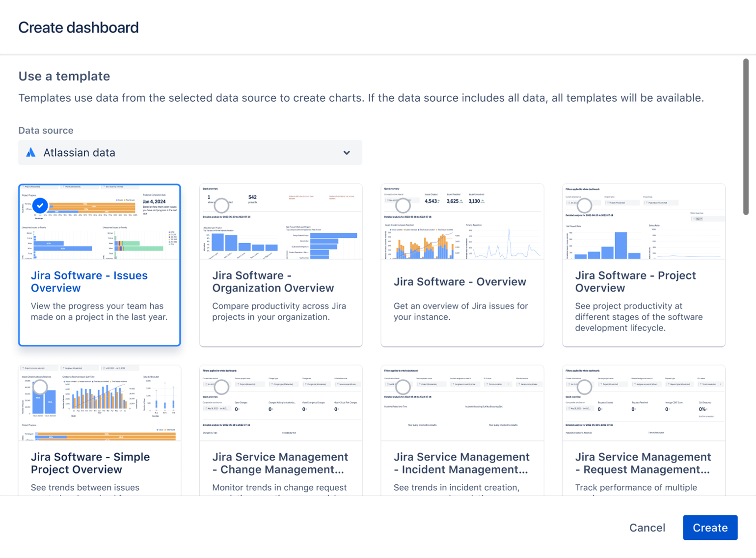Select the Jira Software - Project Overview template
The image size is (756, 558).
click(644, 265)
